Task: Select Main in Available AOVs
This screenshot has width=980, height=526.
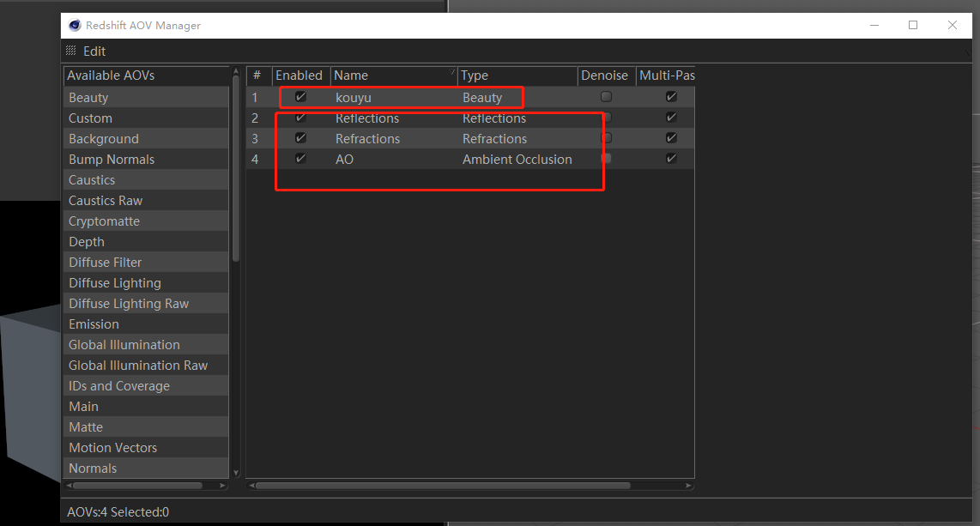Action: pos(146,407)
